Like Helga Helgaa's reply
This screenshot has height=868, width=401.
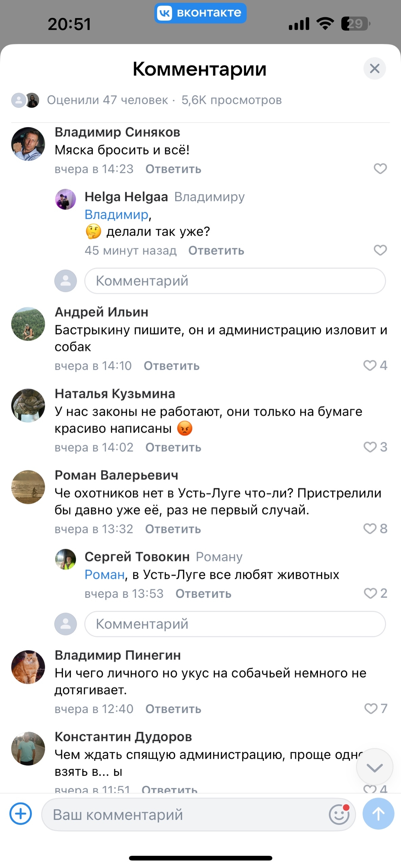coord(380,250)
